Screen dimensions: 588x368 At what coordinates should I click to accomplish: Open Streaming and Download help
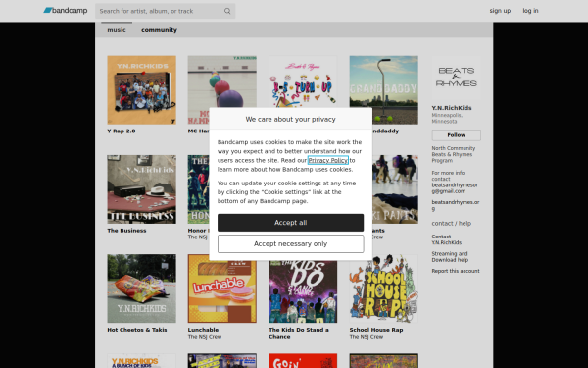click(x=450, y=257)
